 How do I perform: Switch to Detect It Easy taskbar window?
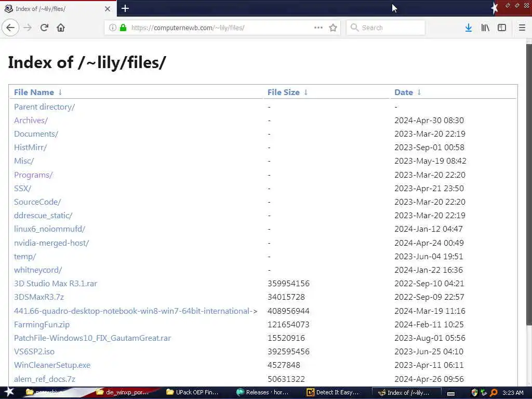pyautogui.click(x=333, y=393)
